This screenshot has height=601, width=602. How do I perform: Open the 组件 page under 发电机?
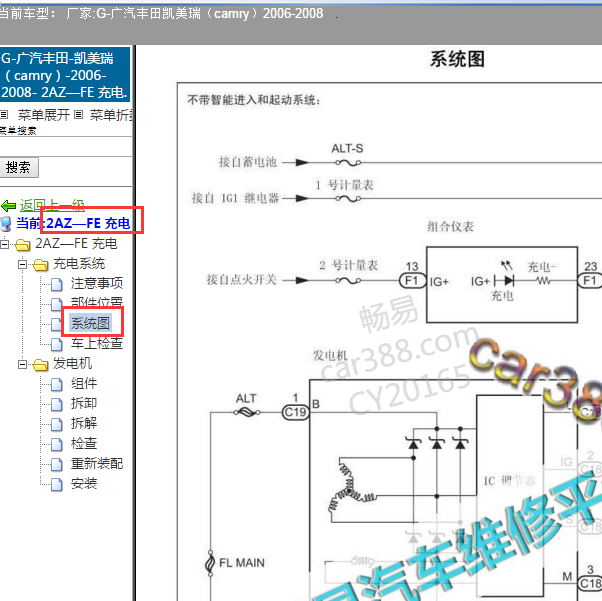[84, 383]
